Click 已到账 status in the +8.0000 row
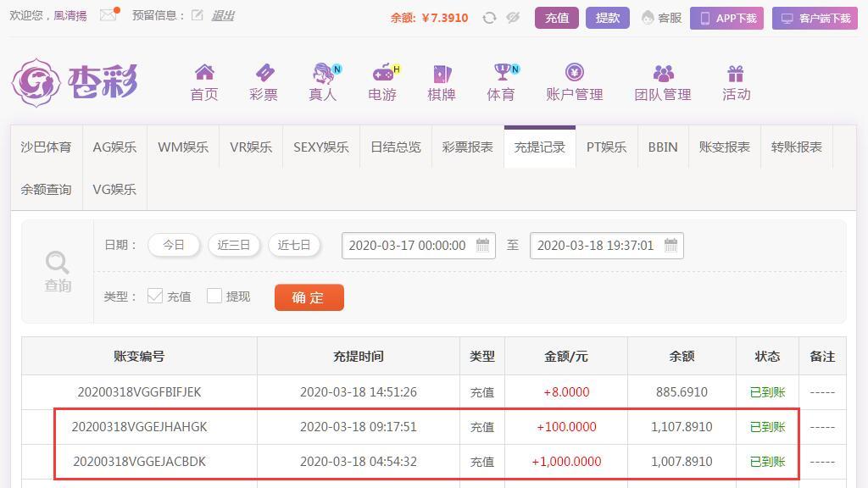The height and width of the screenshot is (488, 868). pos(767,392)
